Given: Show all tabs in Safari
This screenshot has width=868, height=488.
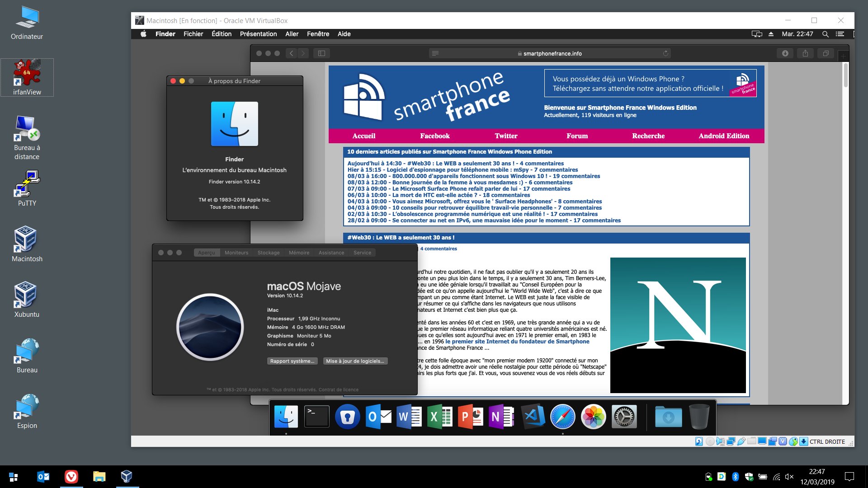Looking at the screenshot, I should [x=826, y=53].
